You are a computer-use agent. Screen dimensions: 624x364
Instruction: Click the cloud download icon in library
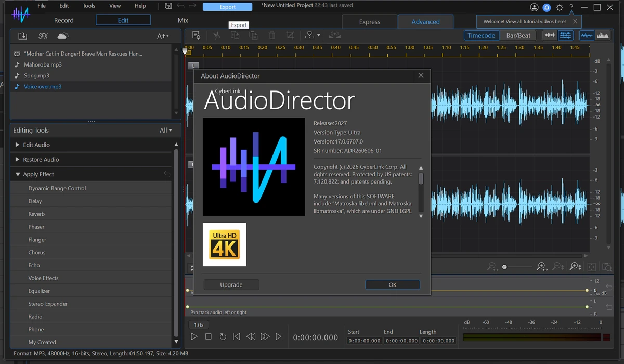point(62,36)
